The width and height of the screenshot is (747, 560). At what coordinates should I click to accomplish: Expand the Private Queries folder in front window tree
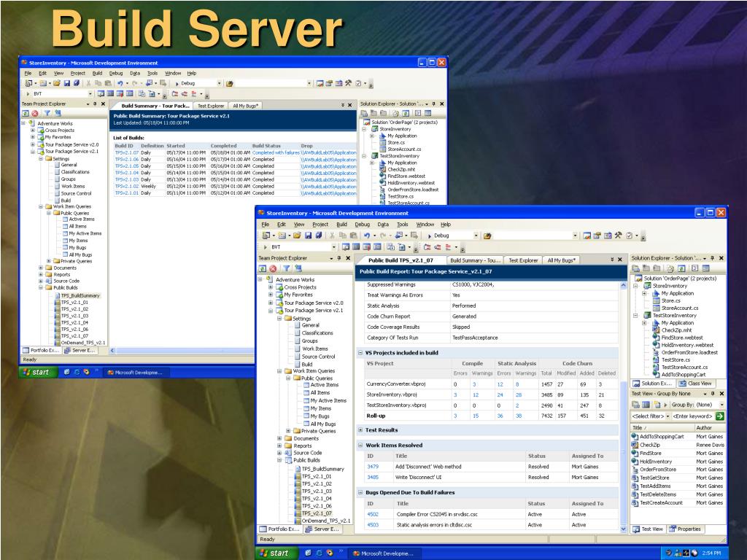287,431
